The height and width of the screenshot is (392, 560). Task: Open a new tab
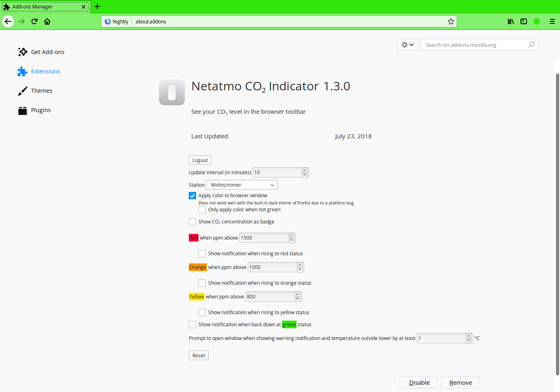coord(97,6)
